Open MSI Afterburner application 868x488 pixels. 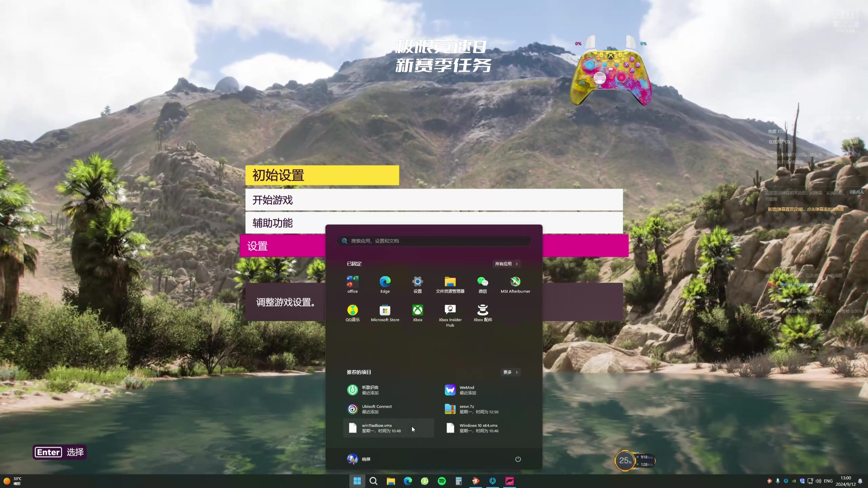tap(515, 281)
